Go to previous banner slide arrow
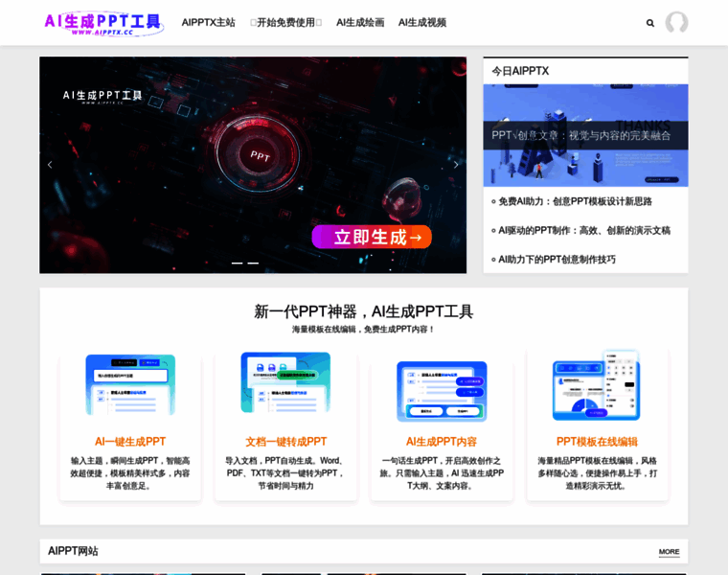 pyautogui.click(x=50, y=165)
